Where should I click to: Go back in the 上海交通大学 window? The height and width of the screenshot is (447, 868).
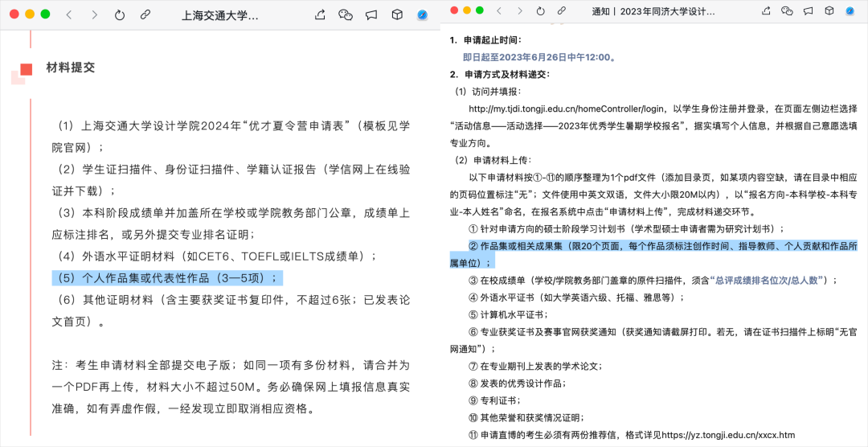(69, 15)
